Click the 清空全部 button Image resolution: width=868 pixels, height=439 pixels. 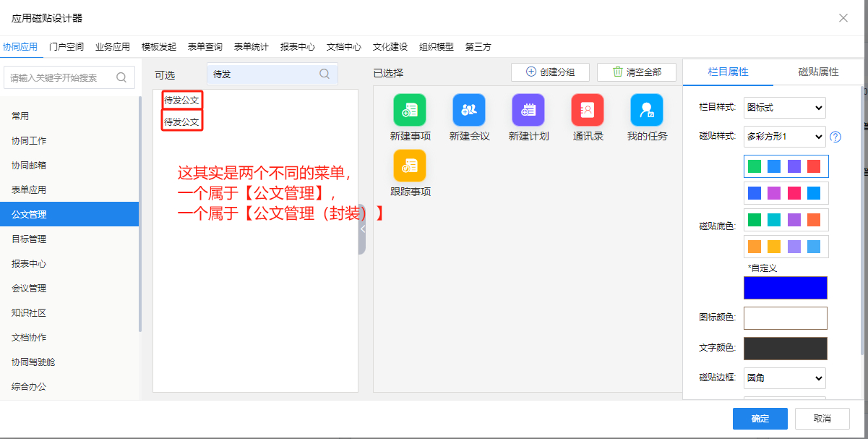(x=636, y=72)
